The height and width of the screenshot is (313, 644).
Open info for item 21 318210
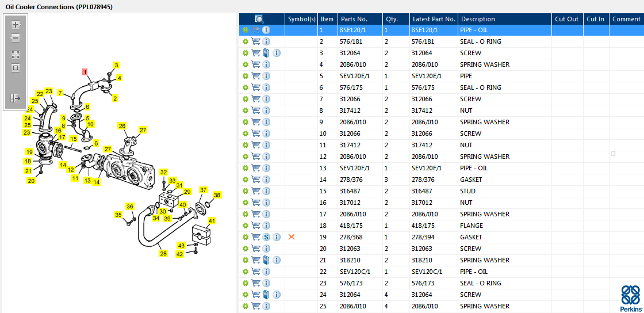(x=277, y=260)
